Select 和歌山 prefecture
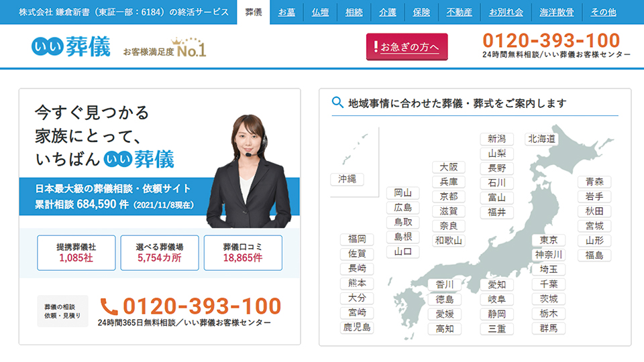The height and width of the screenshot is (362, 644). tap(449, 241)
